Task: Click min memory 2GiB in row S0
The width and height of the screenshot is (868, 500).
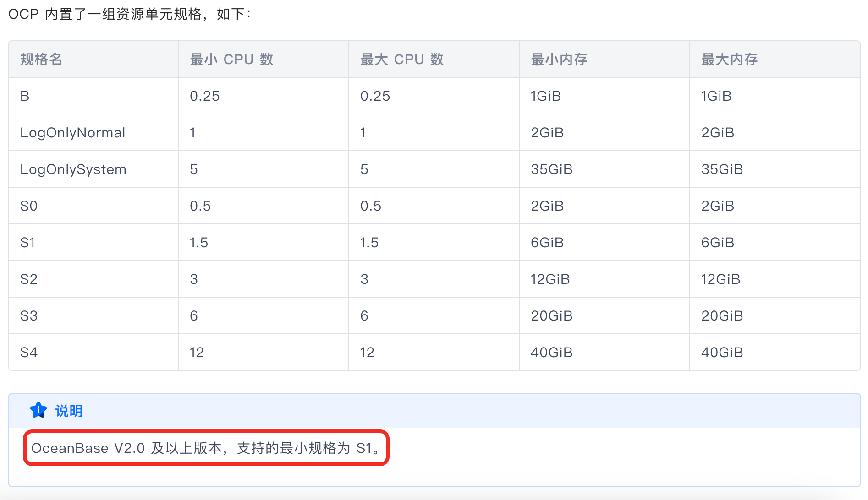Action: tap(547, 206)
